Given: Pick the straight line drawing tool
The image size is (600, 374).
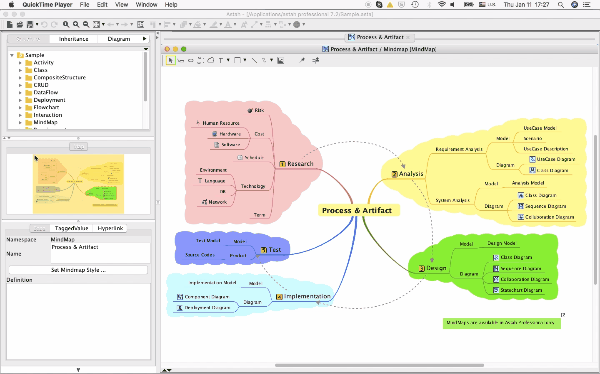Looking at the screenshot, I should (254, 60).
